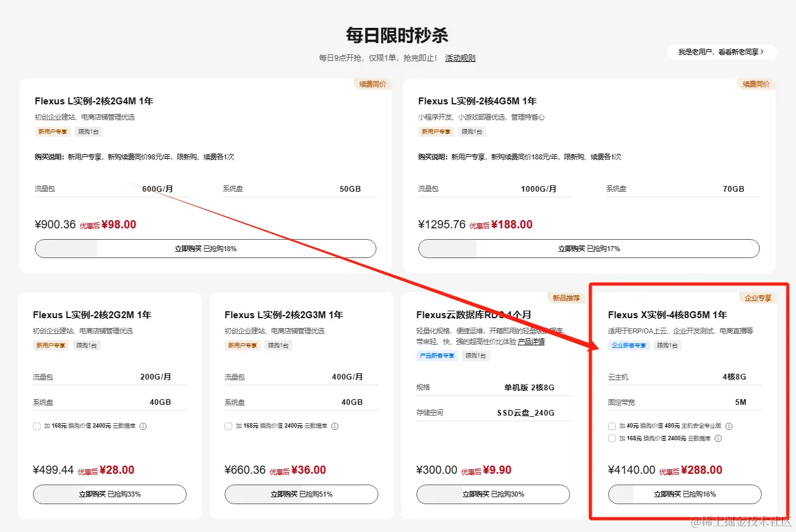
Task: Click 70GB system disk value
Action: pos(734,189)
